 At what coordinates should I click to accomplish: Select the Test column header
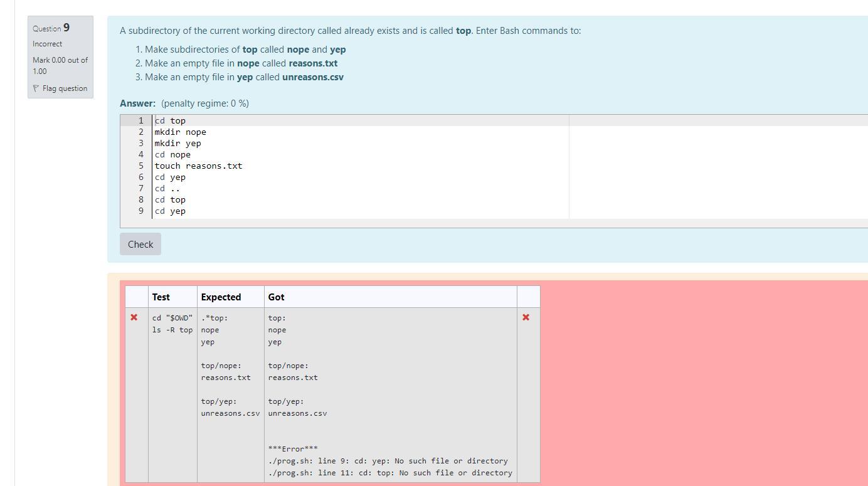pos(161,297)
